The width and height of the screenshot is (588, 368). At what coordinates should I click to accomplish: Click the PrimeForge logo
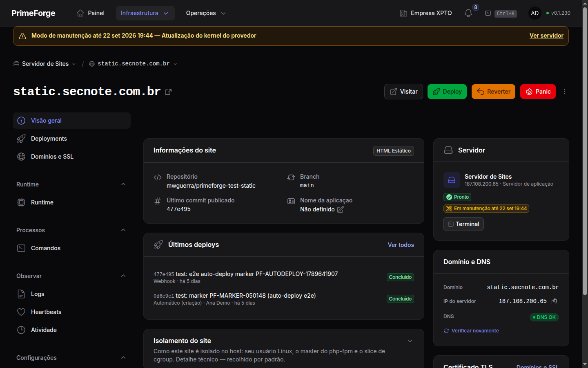(x=33, y=13)
